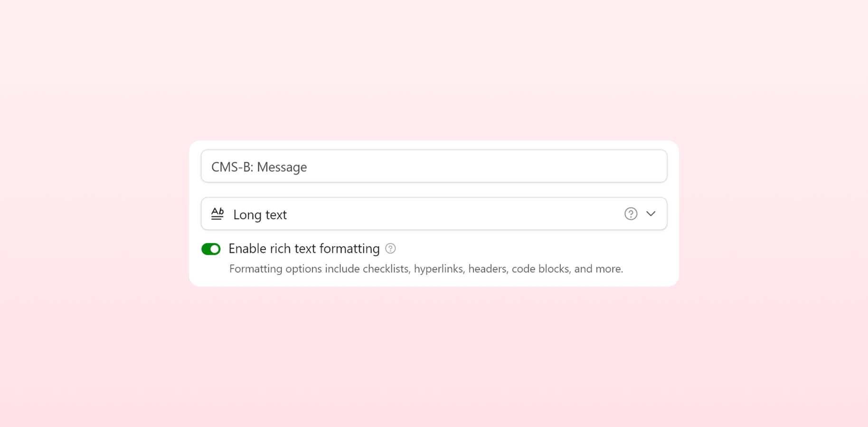
Task: Click the small question mark after the formatting label
Action: (390, 249)
